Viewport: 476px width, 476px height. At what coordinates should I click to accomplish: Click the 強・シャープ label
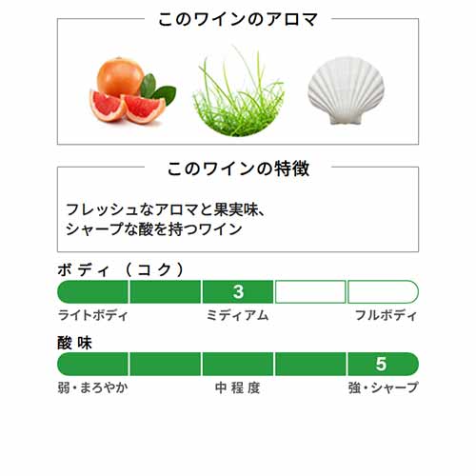(x=384, y=387)
